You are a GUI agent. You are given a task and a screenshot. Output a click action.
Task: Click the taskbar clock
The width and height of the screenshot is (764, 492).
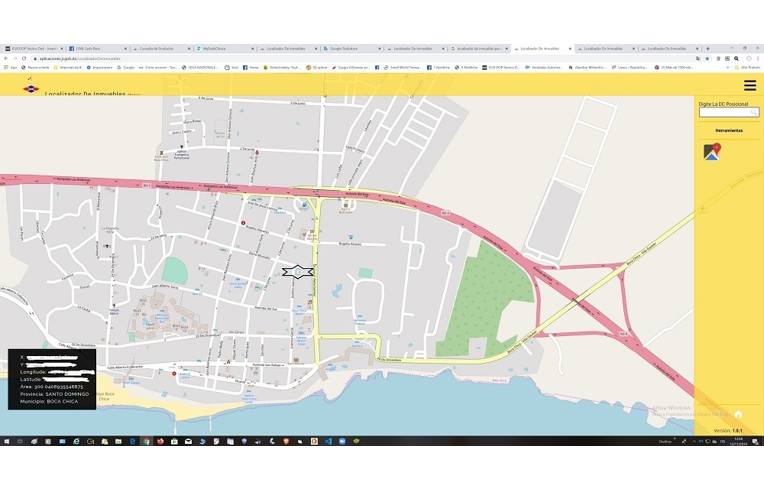[x=738, y=441]
